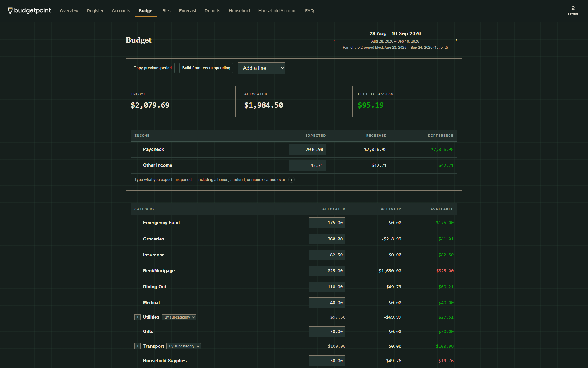Edit the Dining Out allocated amount
This screenshot has height=368, width=588.
click(x=327, y=287)
